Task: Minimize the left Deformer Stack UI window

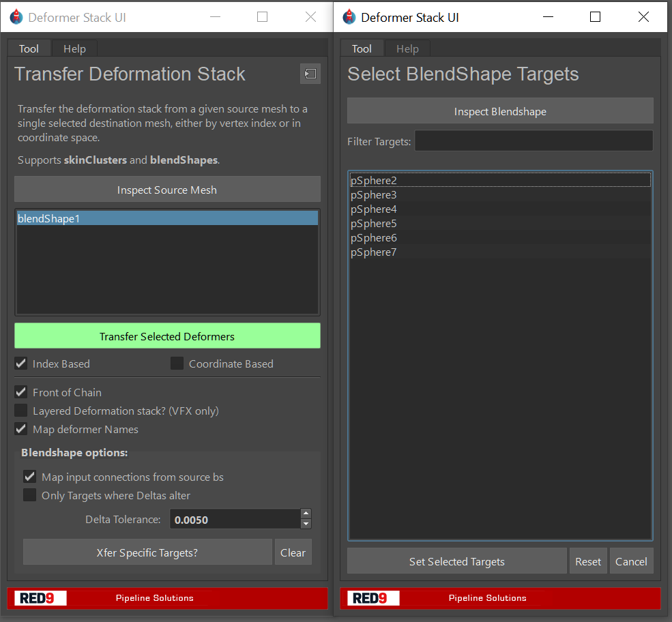Action: [x=216, y=17]
